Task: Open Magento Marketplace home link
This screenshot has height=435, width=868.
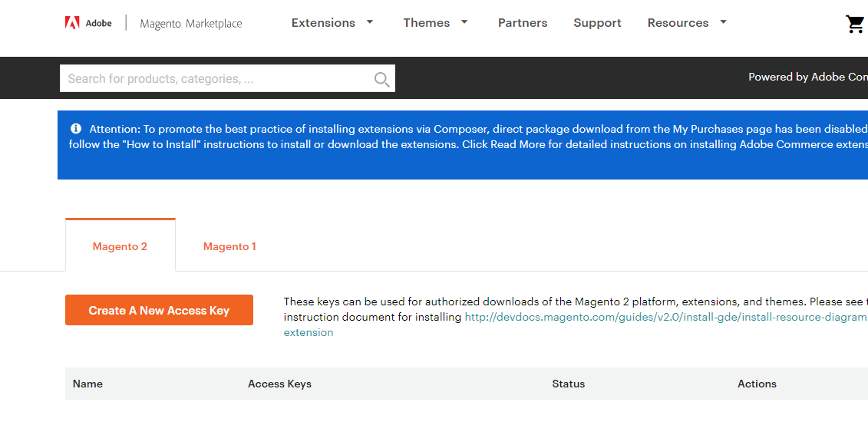Action: pyautogui.click(x=191, y=23)
